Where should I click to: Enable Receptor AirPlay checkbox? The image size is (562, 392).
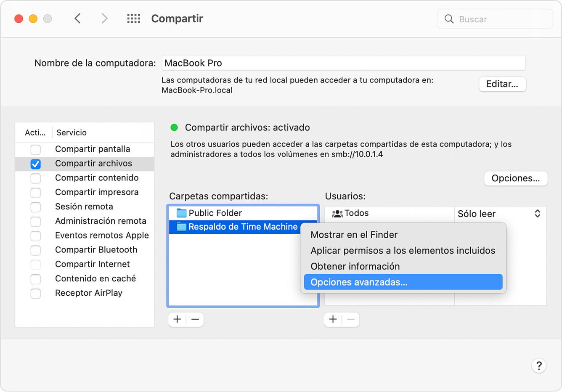pyautogui.click(x=36, y=293)
